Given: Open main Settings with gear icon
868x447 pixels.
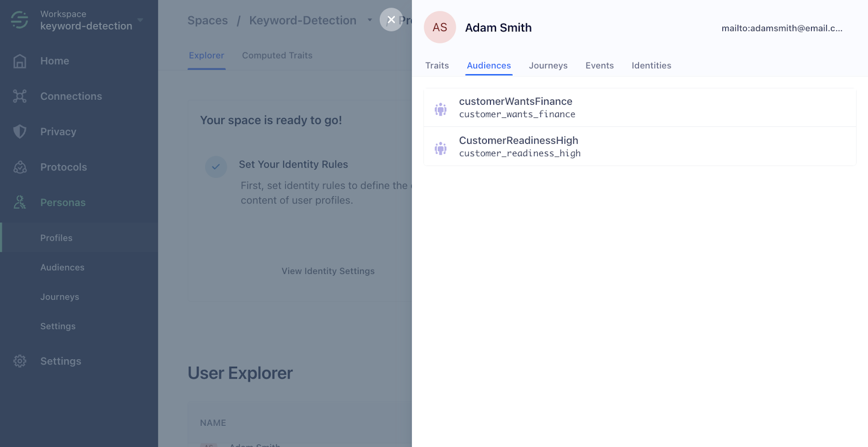Looking at the screenshot, I should point(61,361).
